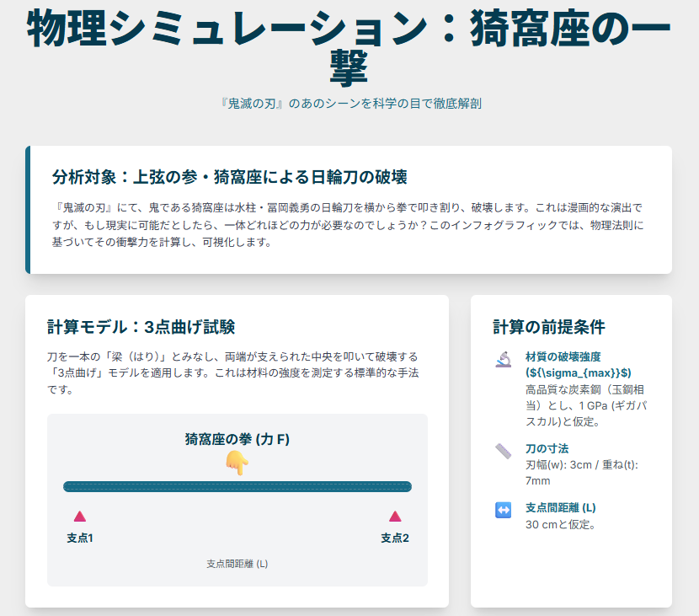Click the pink triangle above 支点2
The image size is (699, 616).
(x=395, y=516)
